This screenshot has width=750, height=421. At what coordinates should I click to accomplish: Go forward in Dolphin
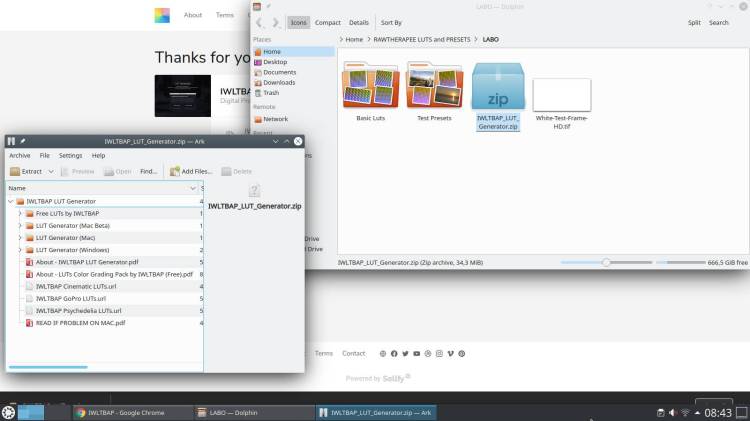(276, 22)
